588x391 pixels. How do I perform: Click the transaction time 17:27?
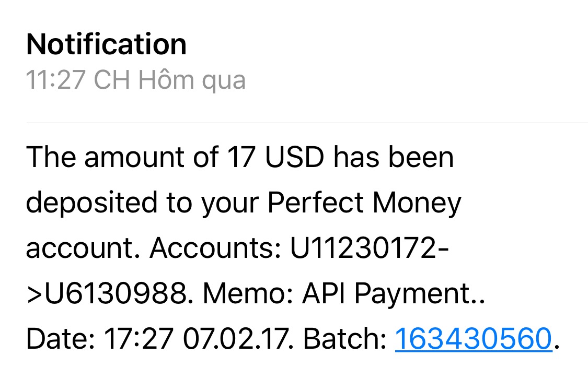tap(138, 339)
